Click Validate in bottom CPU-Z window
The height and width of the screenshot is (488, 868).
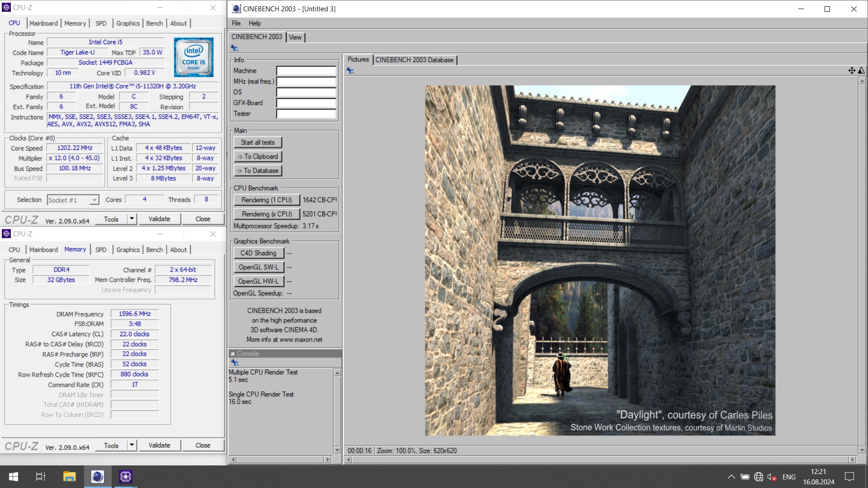pyautogui.click(x=160, y=445)
